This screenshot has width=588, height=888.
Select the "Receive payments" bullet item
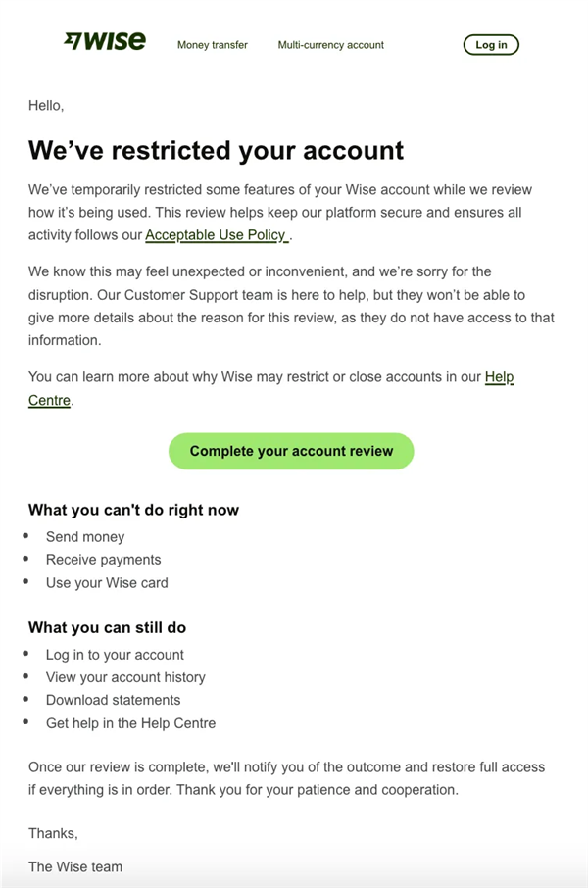103,560
